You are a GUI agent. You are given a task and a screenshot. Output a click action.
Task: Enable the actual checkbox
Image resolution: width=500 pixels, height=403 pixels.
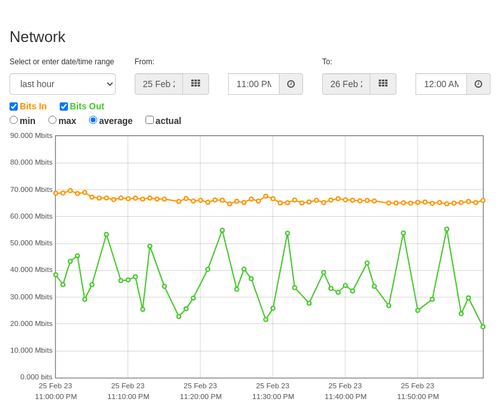[x=150, y=120]
